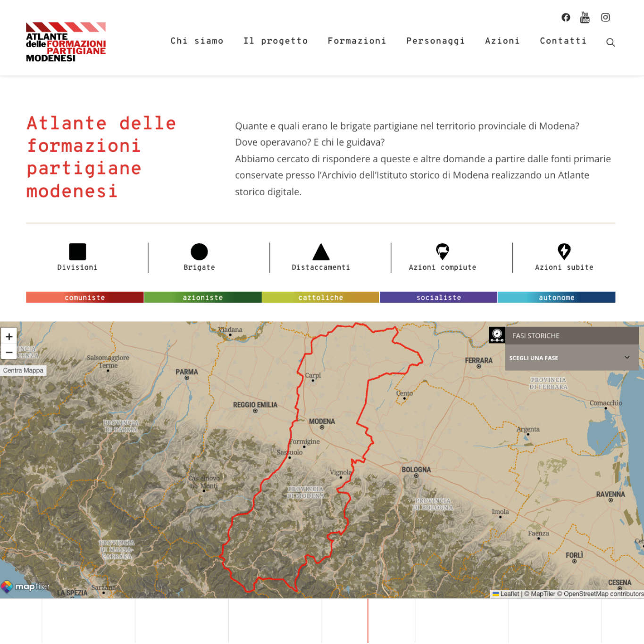644x644 pixels.
Task: Click the Atlante site logo
Action: click(66, 42)
